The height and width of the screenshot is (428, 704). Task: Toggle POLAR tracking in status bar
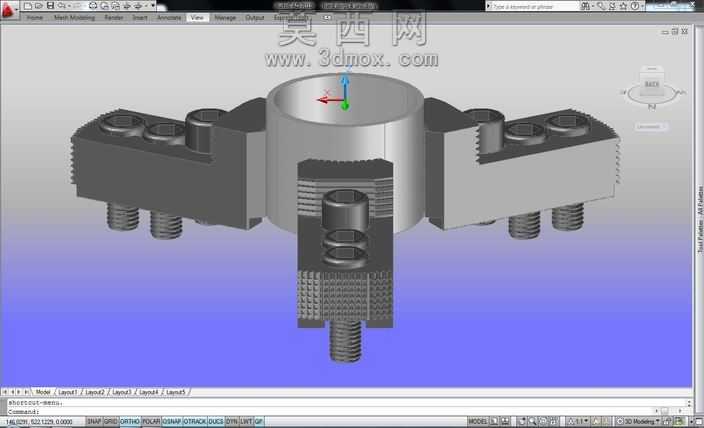(151, 422)
